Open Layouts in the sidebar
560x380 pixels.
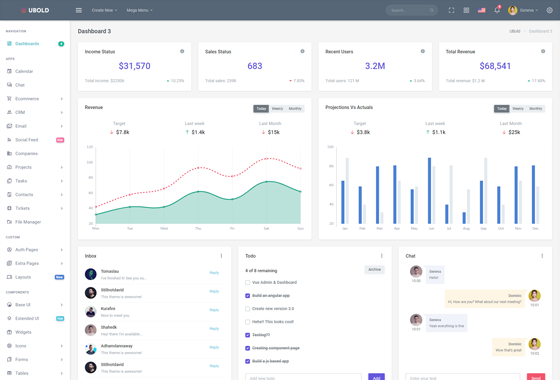[x=35, y=277]
